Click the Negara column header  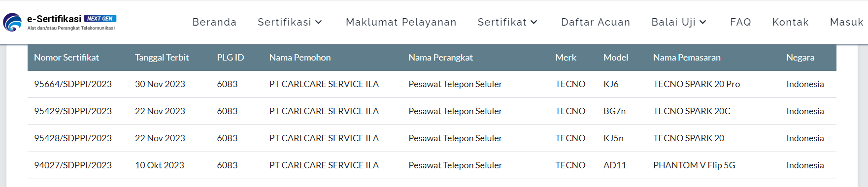(800, 58)
